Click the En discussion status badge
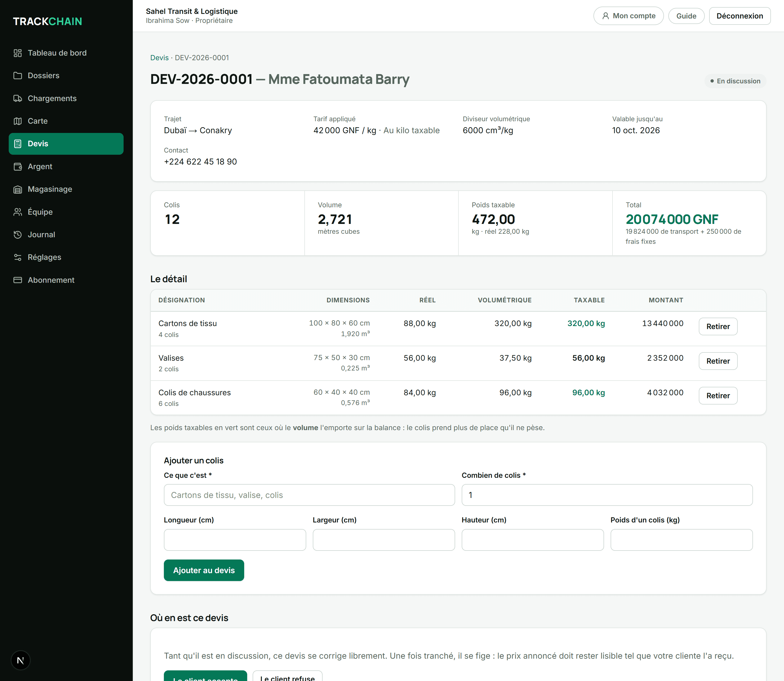Viewport: 784px width, 681px height. [735, 81]
